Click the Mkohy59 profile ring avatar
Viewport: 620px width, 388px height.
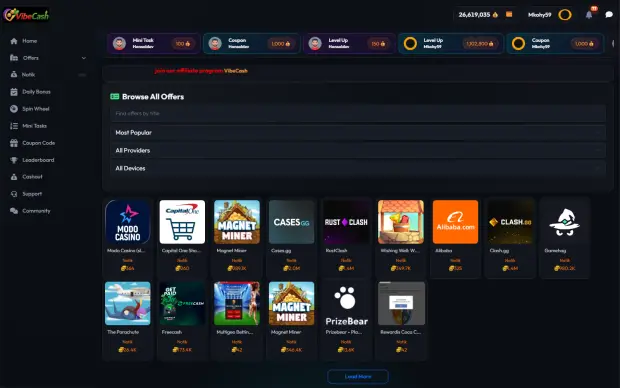(565, 15)
